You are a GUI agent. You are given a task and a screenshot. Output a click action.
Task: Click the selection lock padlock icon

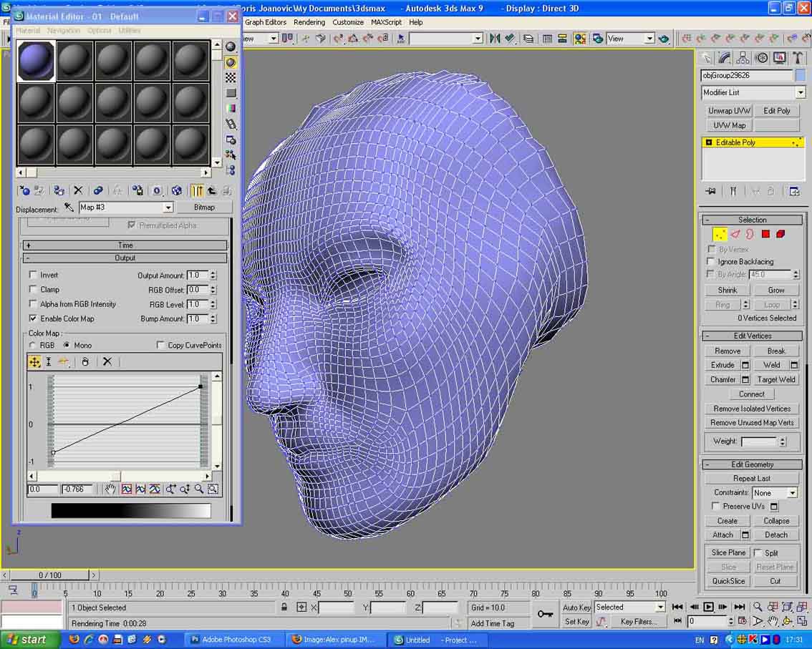pos(284,607)
